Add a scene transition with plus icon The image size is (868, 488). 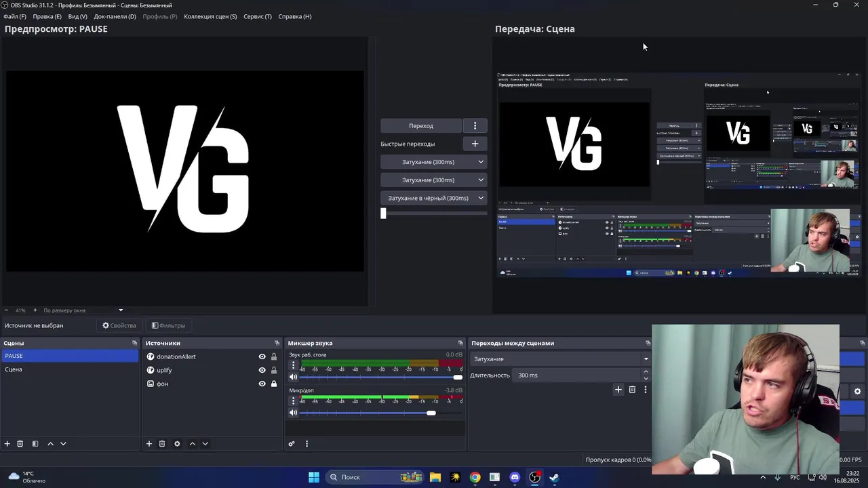(618, 390)
